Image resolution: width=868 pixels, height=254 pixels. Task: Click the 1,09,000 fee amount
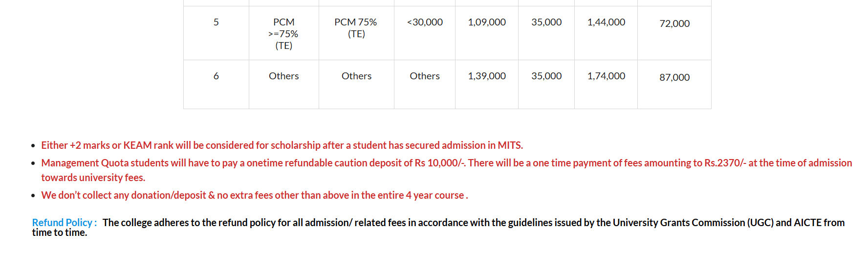pyautogui.click(x=487, y=23)
